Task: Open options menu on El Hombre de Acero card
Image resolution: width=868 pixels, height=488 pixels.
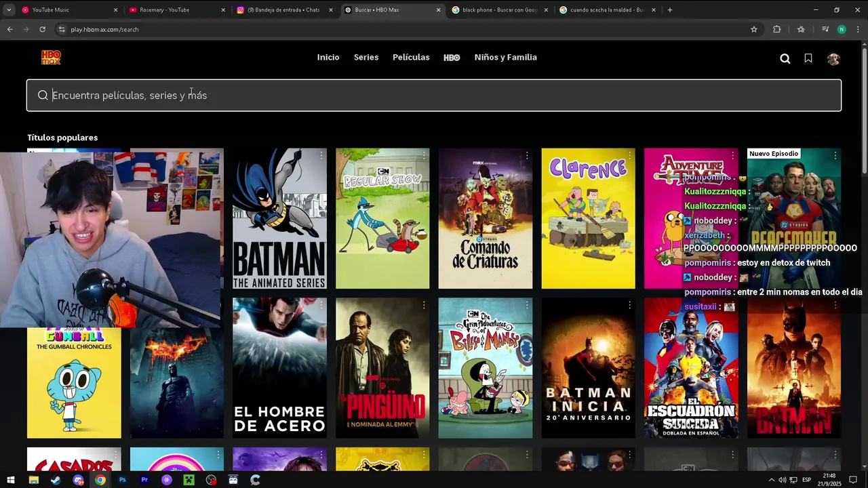Action: click(x=321, y=306)
